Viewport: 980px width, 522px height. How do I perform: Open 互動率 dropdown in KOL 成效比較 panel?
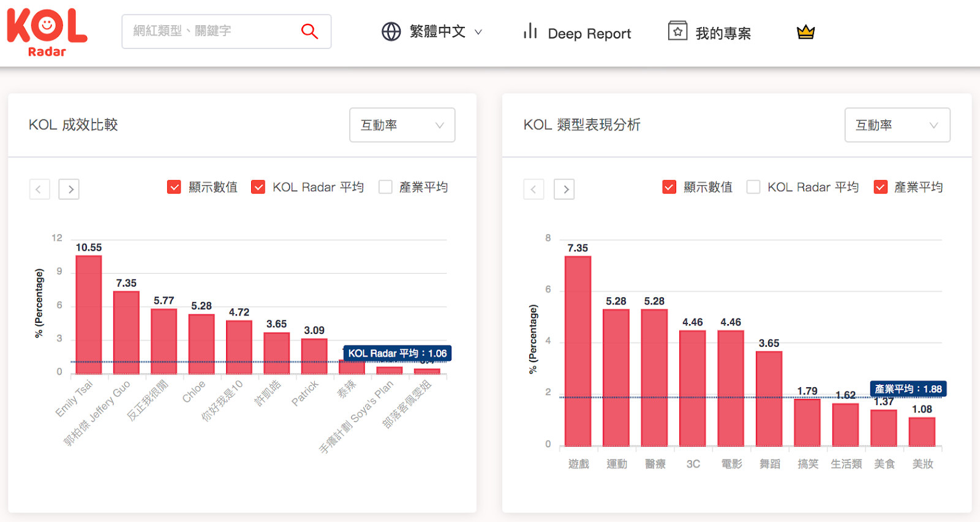pos(402,125)
